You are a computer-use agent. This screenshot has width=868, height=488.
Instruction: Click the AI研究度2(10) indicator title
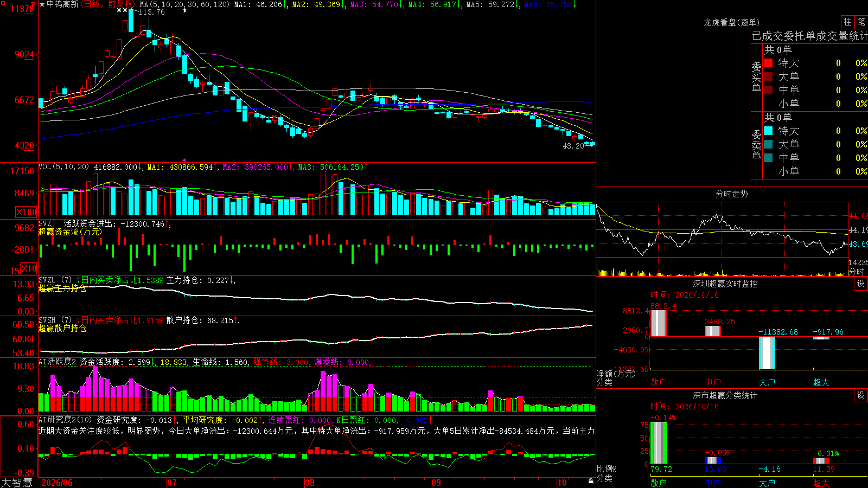click(65, 420)
